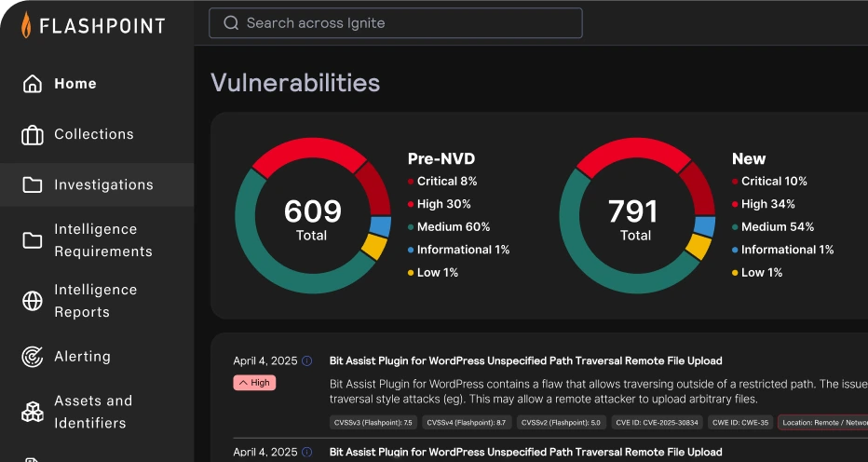The width and height of the screenshot is (868, 462).
Task: Click the High severity badge
Action: pos(254,383)
